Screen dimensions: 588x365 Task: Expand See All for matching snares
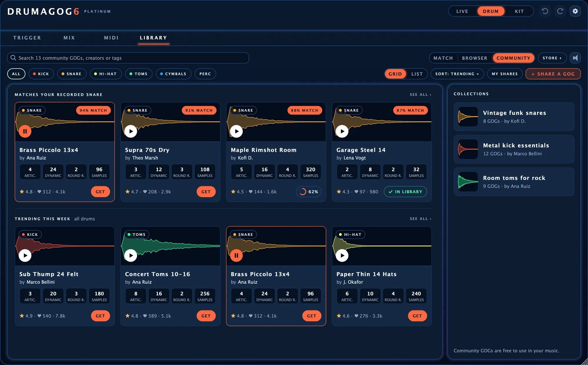420,95
